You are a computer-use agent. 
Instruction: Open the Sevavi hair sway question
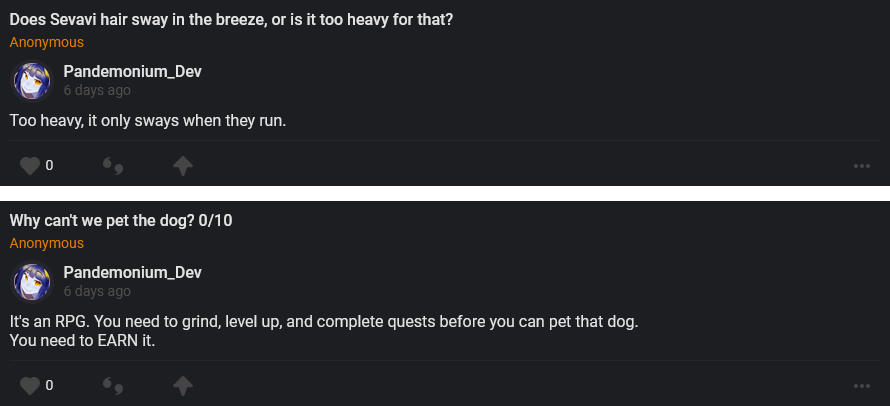[x=231, y=20]
